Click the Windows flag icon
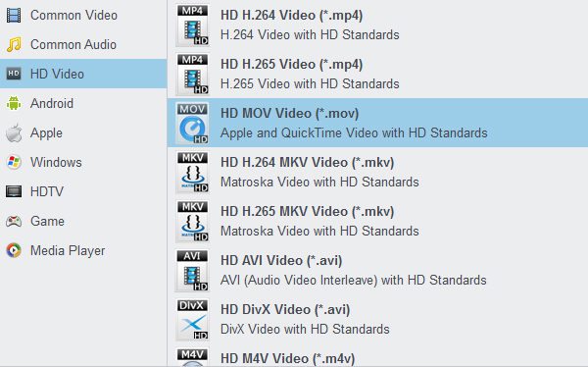The height and width of the screenshot is (367, 588). click(14, 162)
